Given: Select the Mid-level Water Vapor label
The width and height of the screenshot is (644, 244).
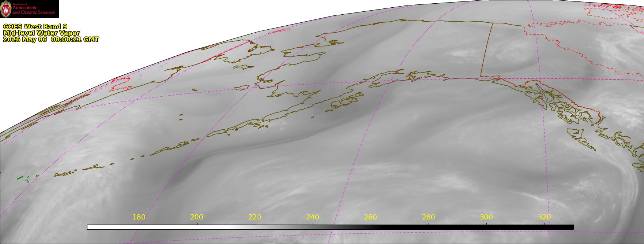Looking at the screenshot, I should click(41, 33).
